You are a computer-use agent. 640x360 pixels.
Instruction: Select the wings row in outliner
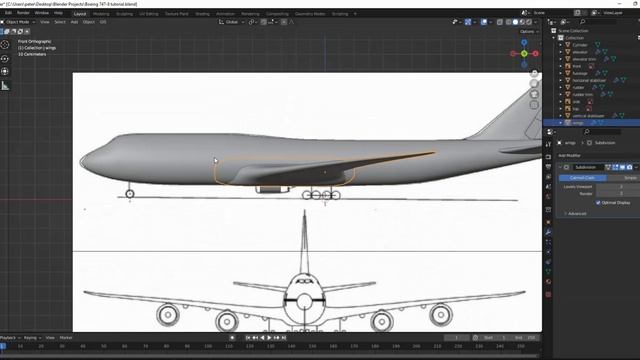click(x=591, y=123)
